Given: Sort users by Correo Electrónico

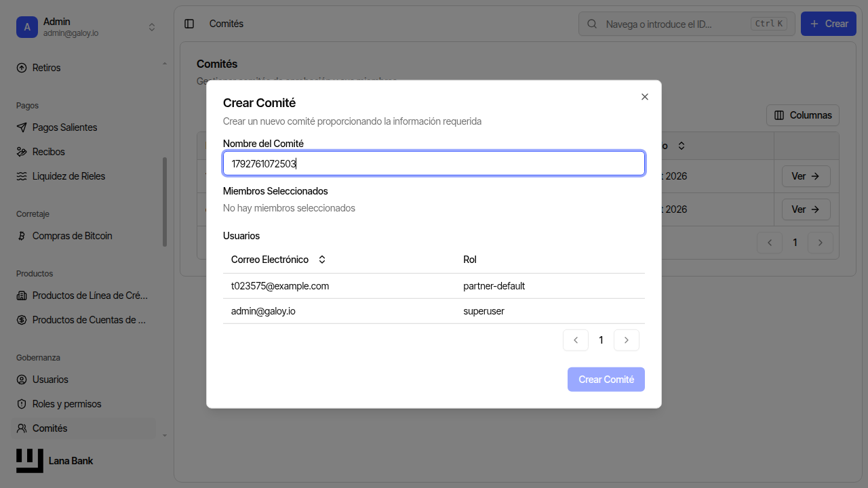Looking at the screenshot, I should point(279,260).
